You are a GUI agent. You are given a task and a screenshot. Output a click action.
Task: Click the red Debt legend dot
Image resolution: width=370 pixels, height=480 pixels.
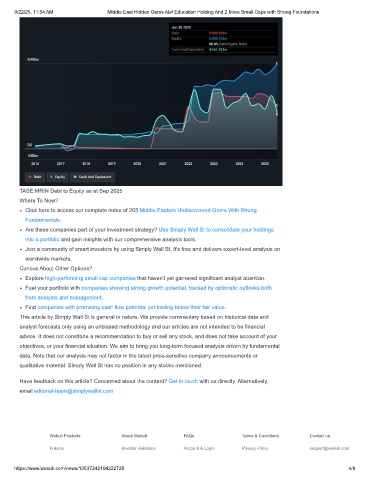(30, 177)
